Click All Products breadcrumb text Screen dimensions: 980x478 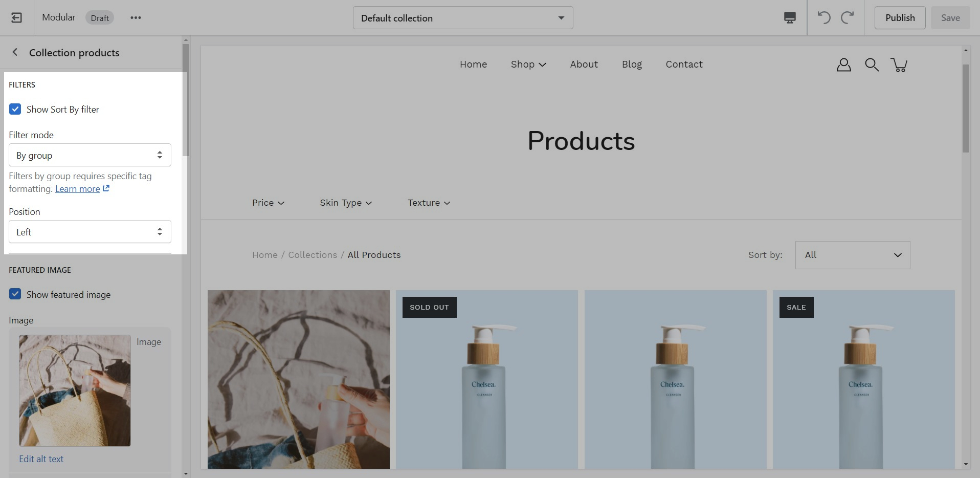374,255
